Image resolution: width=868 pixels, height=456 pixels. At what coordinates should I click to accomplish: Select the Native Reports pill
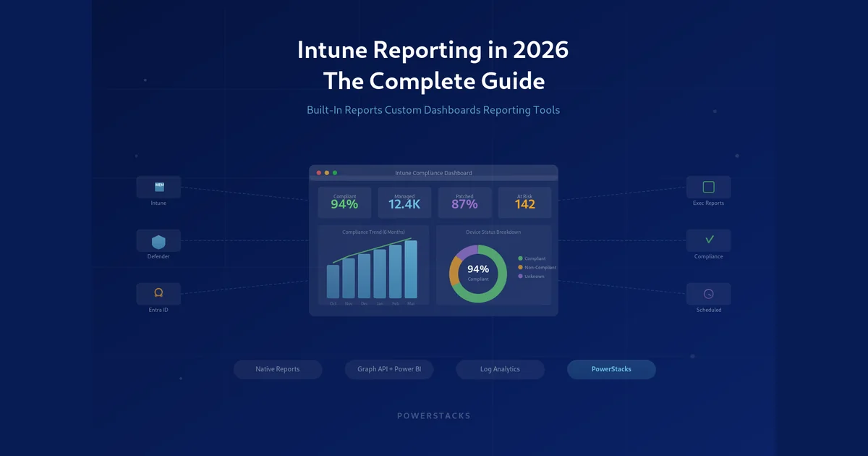tap(278, 369)
